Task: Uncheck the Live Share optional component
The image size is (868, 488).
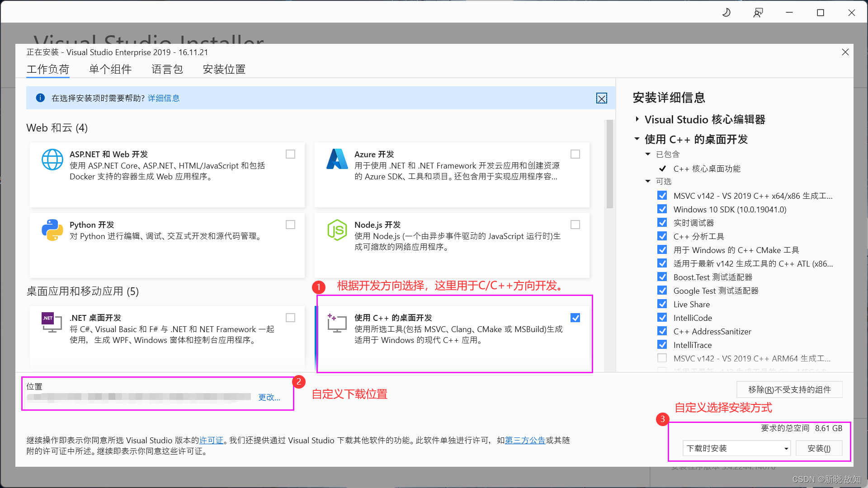Action: coord(662,304)
